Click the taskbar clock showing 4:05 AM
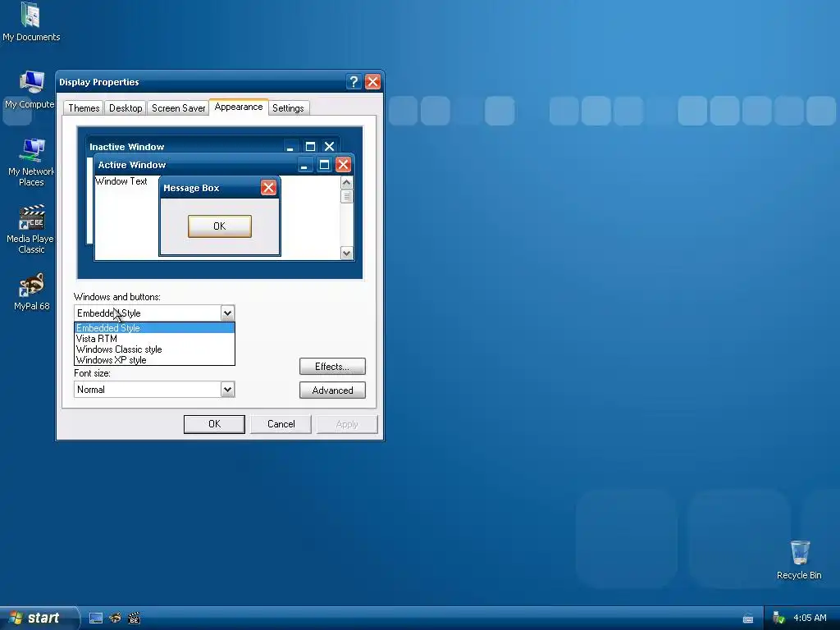This screenshot has height=630, width=840. pos(810,619)
